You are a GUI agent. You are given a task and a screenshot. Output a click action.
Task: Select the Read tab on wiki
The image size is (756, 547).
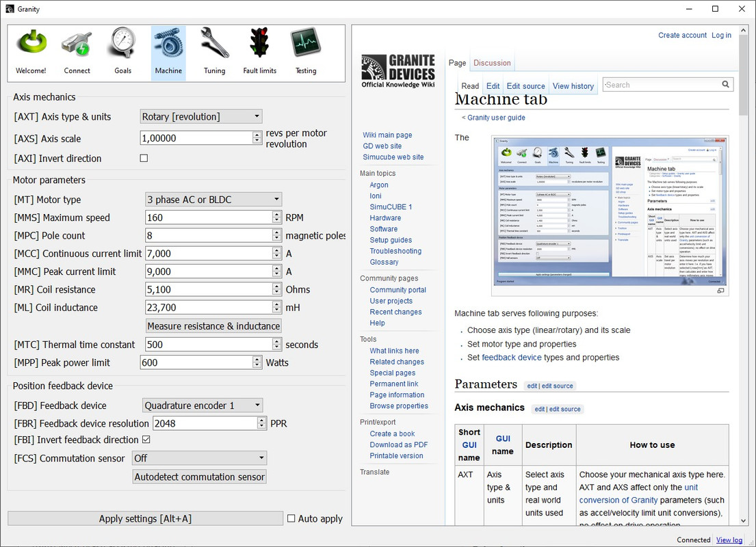469,85
